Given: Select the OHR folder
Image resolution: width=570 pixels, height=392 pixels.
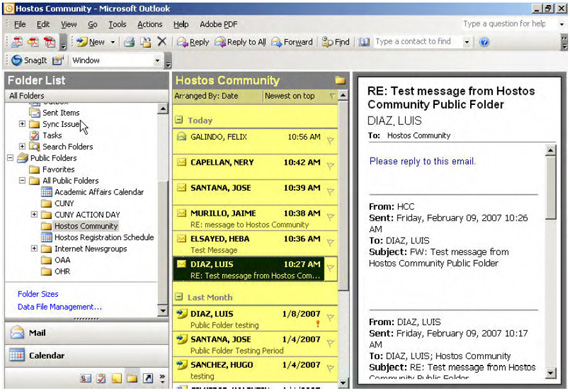Looking at the screenshot, I should click(x=56, y=271).
